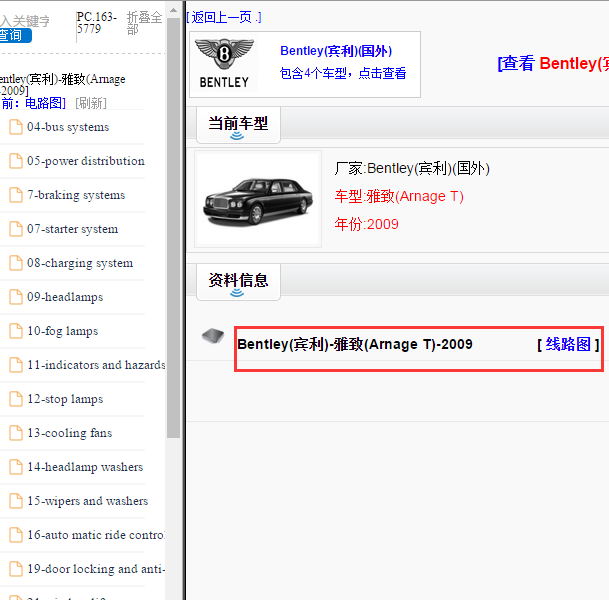Switch to the 当前车型 tab
Viewport: 609px width, 600px height.
coord(238,125)
